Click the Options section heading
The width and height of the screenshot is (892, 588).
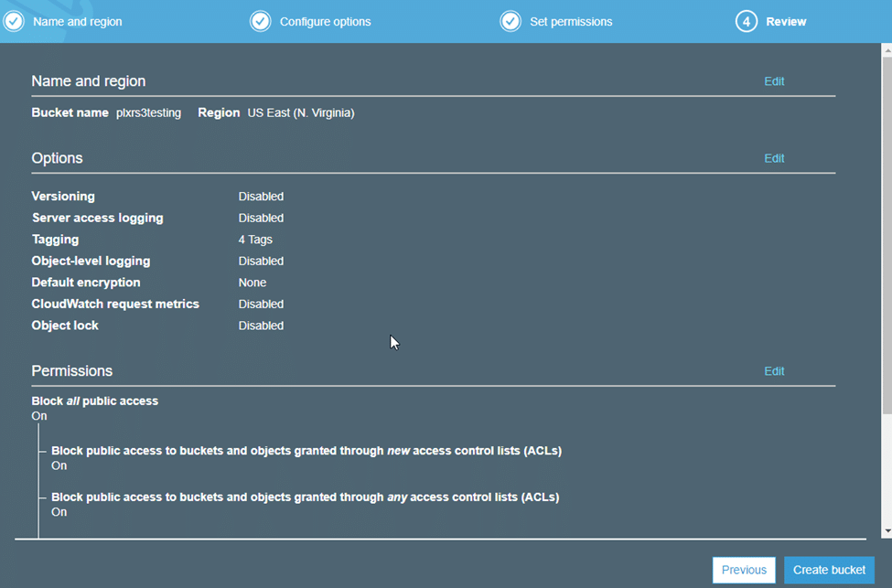[57, 158]
